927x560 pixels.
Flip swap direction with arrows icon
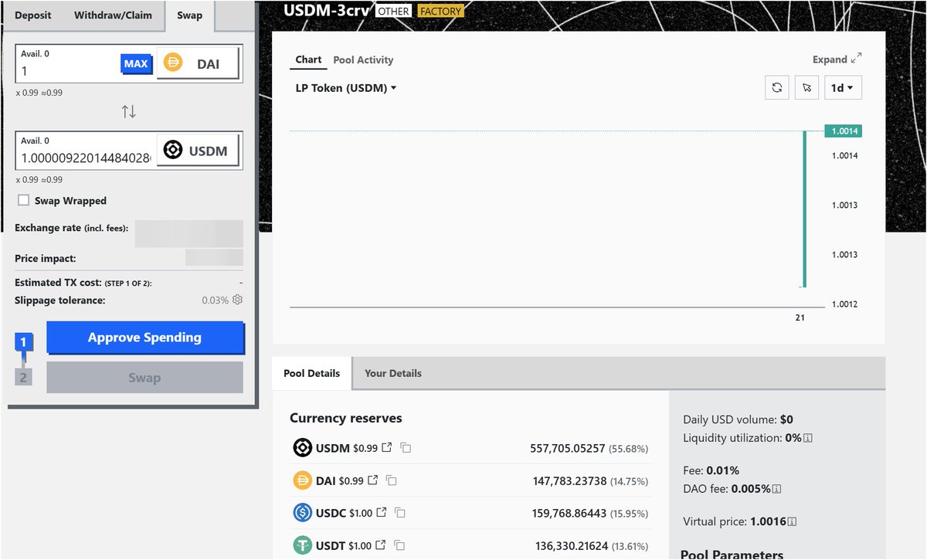click(129, 112)
